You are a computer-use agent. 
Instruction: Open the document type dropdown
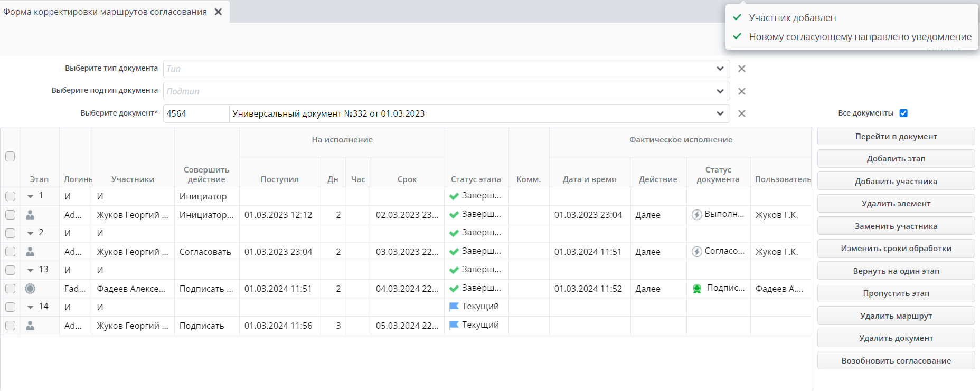[720, 69]
